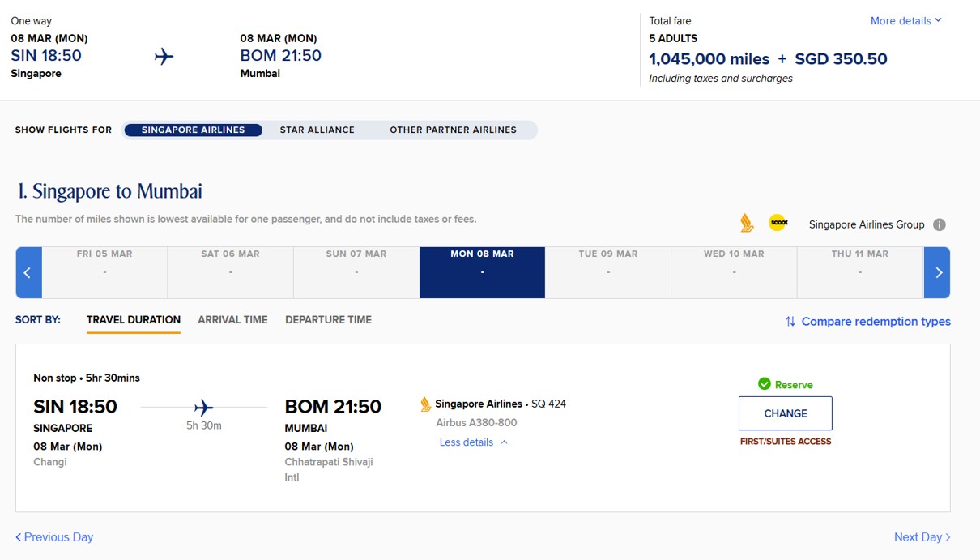The height and width of the screenshot is (560, 980).
Task: Select the Singapore Airlines flight filter
Action: [193, 130]
